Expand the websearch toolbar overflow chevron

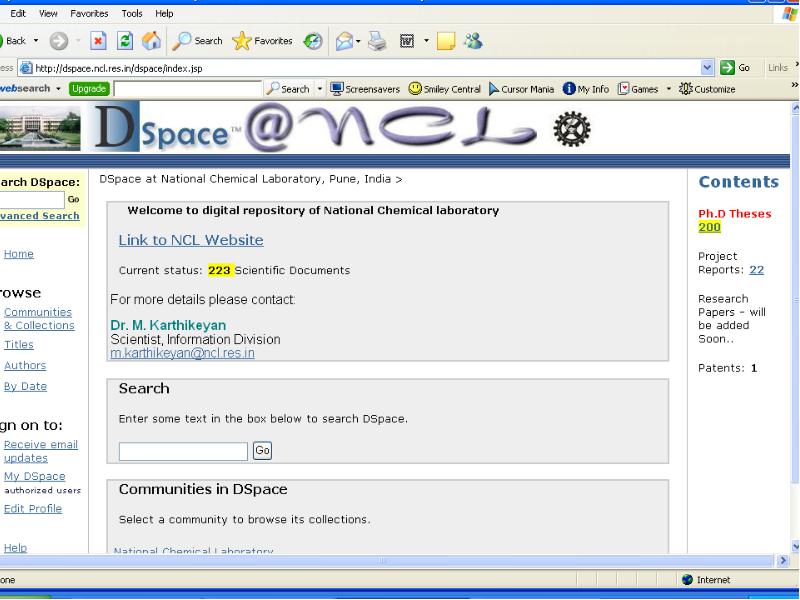coord(794,85)
